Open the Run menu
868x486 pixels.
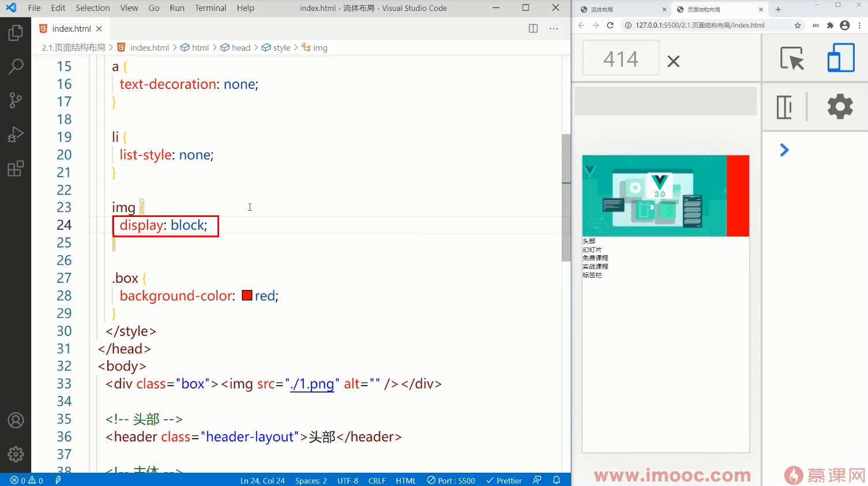177,8
